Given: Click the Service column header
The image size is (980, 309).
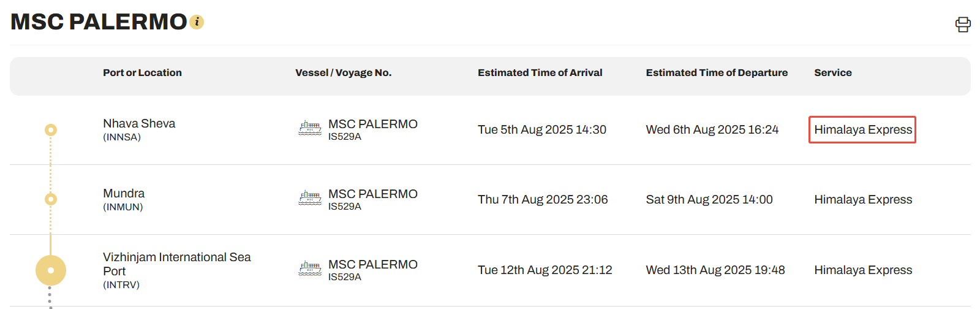Looking at the screenshot, I should coord(832,73).
